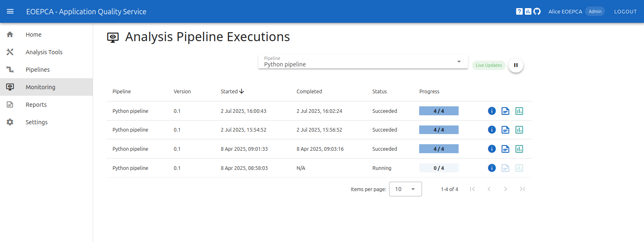
Task: Click the LOGOUT button
Action: click(625, 11)
